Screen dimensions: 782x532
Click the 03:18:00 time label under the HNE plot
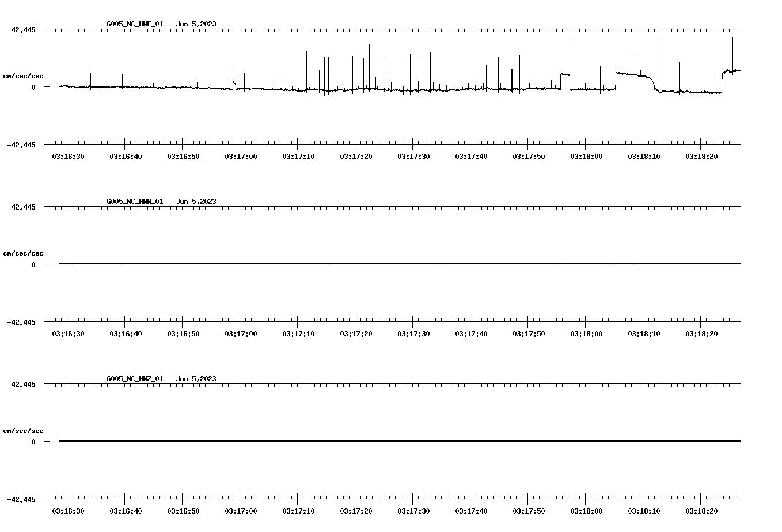tap(586, 156)
